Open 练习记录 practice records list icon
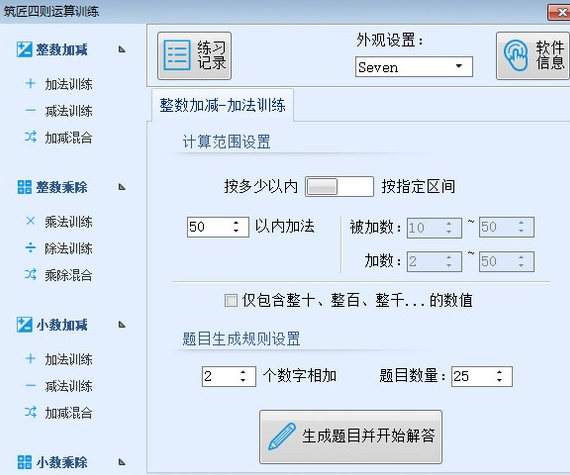 point(177,55)
